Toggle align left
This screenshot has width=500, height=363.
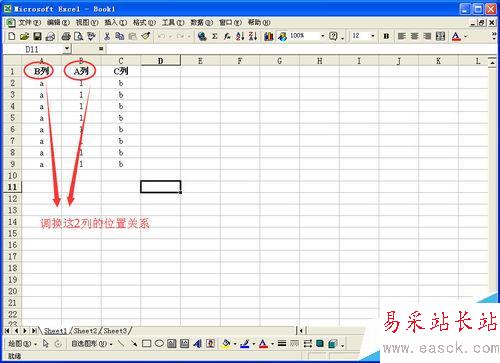click(x=402, y=36)
